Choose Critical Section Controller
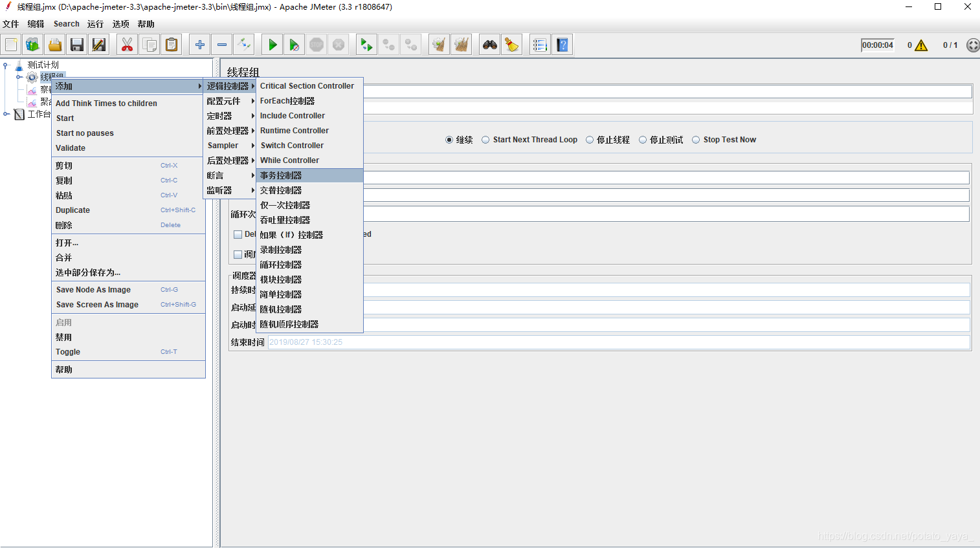 coord(309,86)
